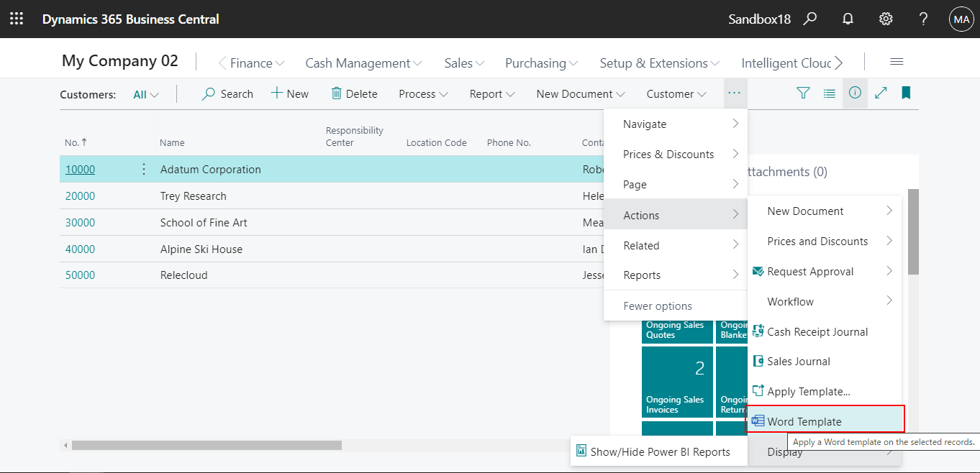980x473 pixels.
Task: Bookmark the Customers page
Action: (906, 93)
